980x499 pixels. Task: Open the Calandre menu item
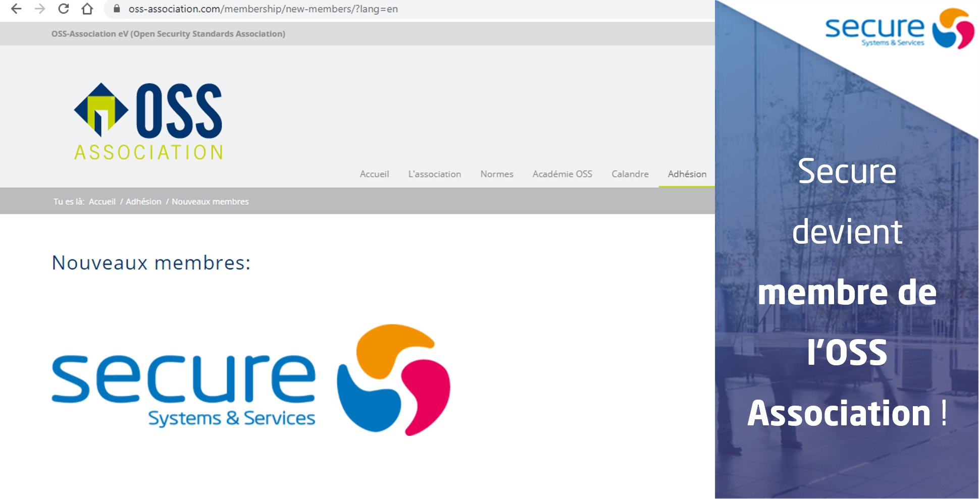pos(630,174)
